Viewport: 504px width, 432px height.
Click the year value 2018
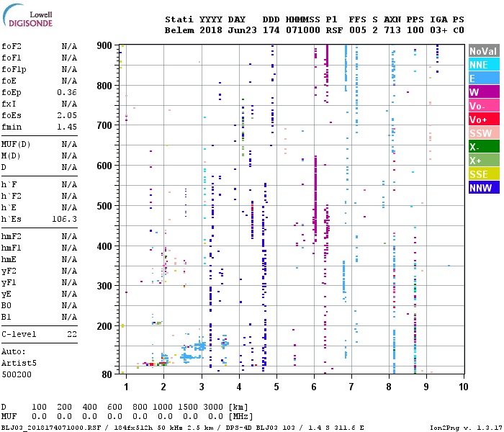click(211, 30)
